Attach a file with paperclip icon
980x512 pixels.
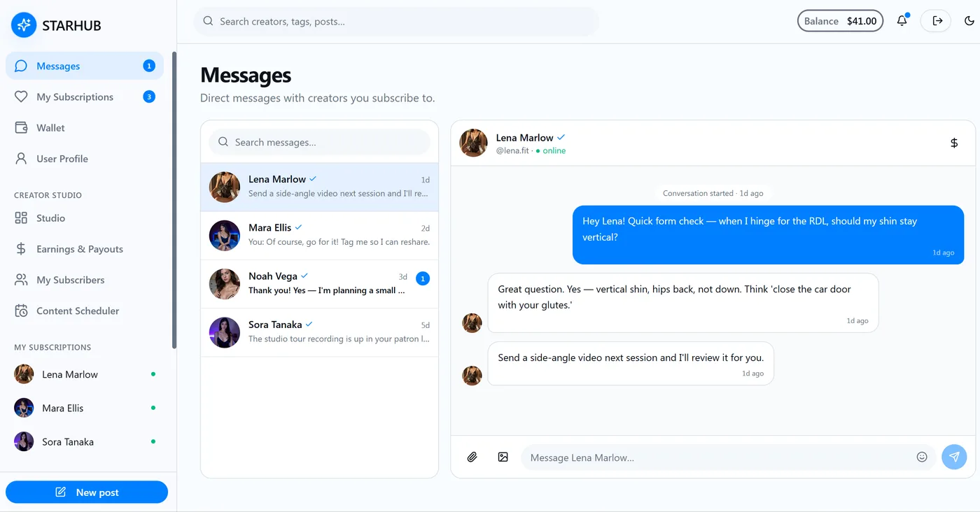click(472, 457)
